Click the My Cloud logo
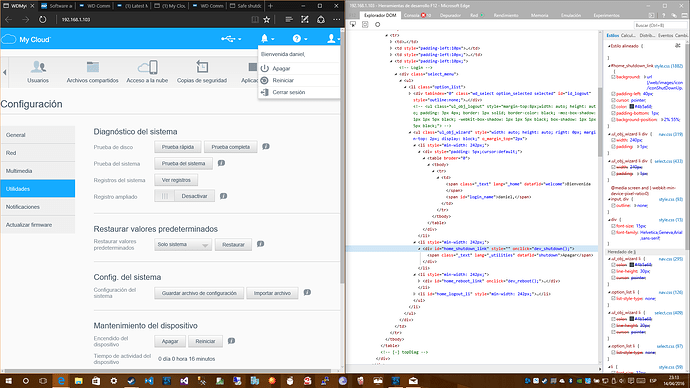Viewport: 690px width, 388px height. click(26, 40)
